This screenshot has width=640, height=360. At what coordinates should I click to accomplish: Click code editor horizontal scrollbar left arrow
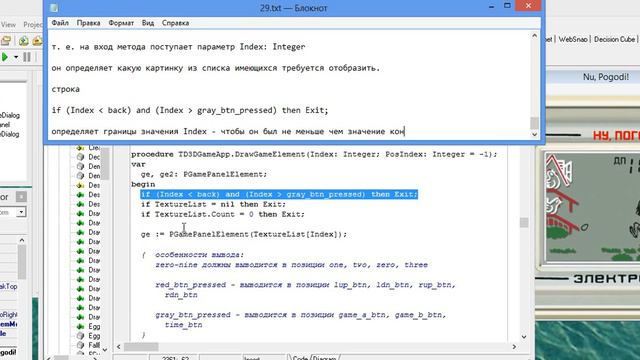[x=119, y=347]
